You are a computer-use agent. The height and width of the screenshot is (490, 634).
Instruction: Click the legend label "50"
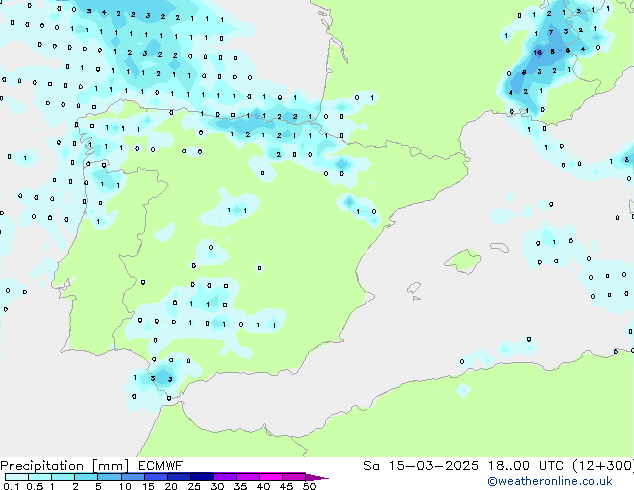[309, 486]
